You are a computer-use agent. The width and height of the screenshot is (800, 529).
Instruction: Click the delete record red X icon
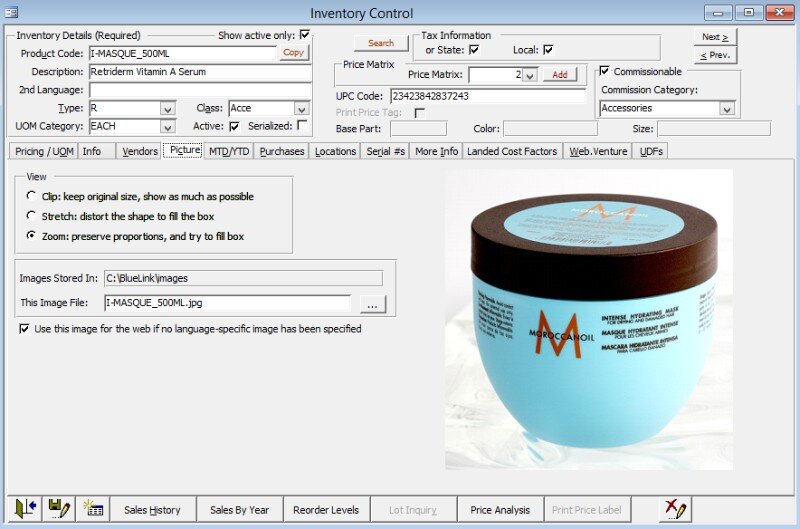[676, 509]
